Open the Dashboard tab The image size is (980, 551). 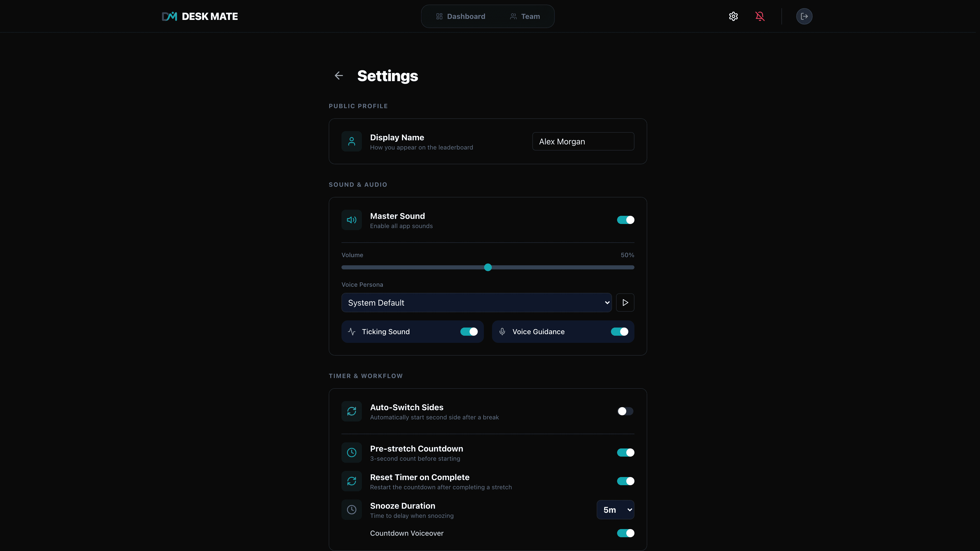coord(460,16)
